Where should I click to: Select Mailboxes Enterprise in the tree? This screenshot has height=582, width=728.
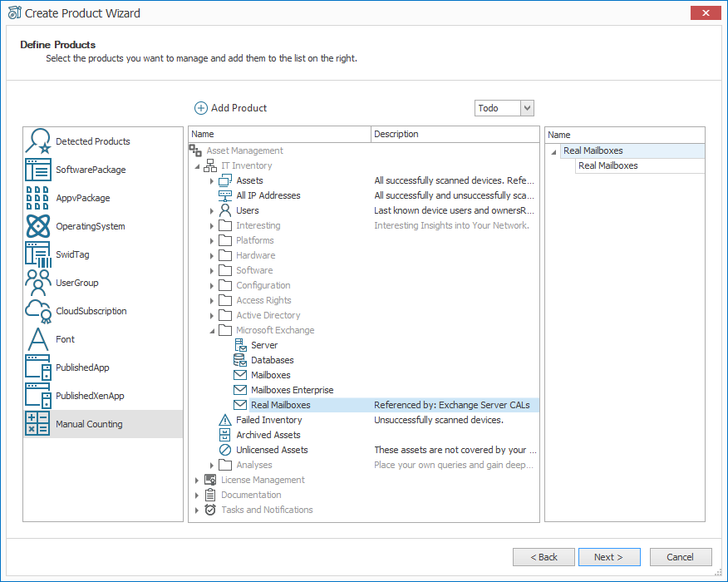click(x=292, y=390)
